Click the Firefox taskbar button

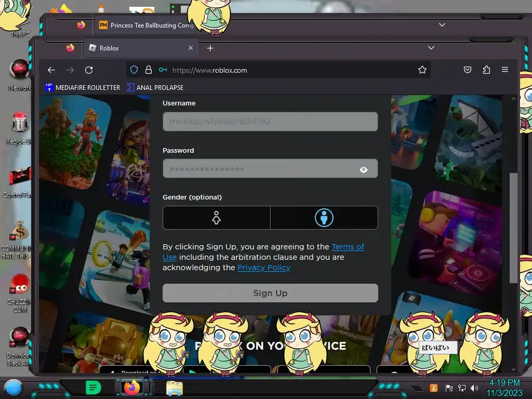point(132,388)
